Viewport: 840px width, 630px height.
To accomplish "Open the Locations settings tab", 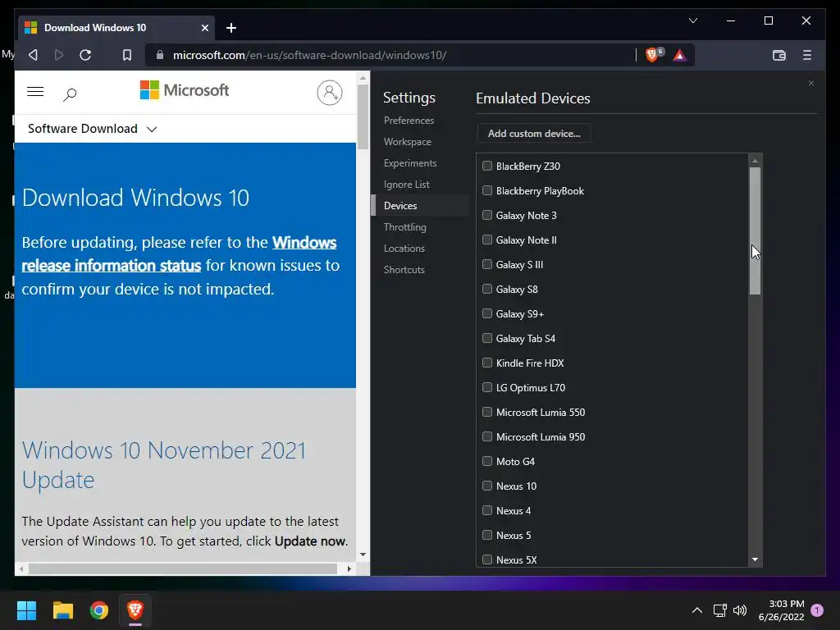I will click(x=404, y=249).
